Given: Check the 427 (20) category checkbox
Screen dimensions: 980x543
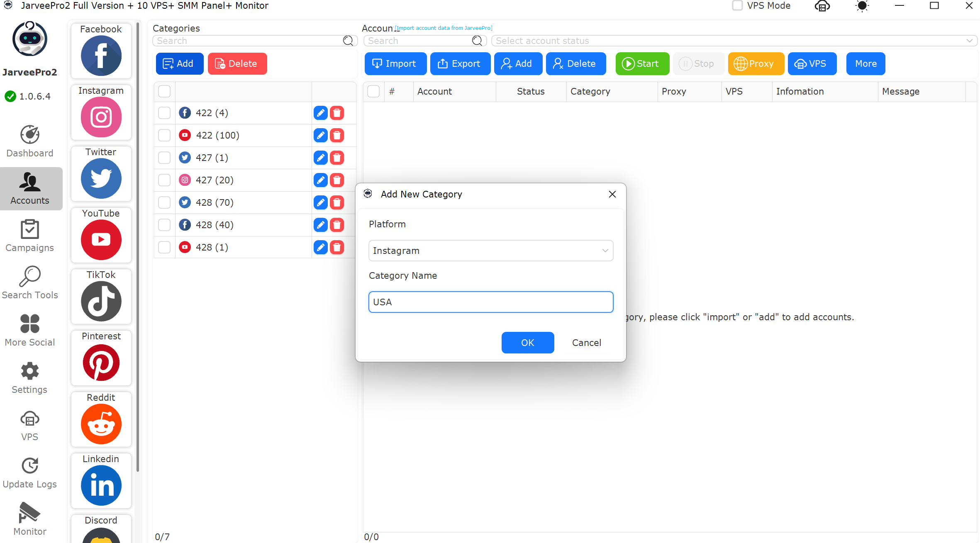Looking at the screenshot, I should point(164,180).
